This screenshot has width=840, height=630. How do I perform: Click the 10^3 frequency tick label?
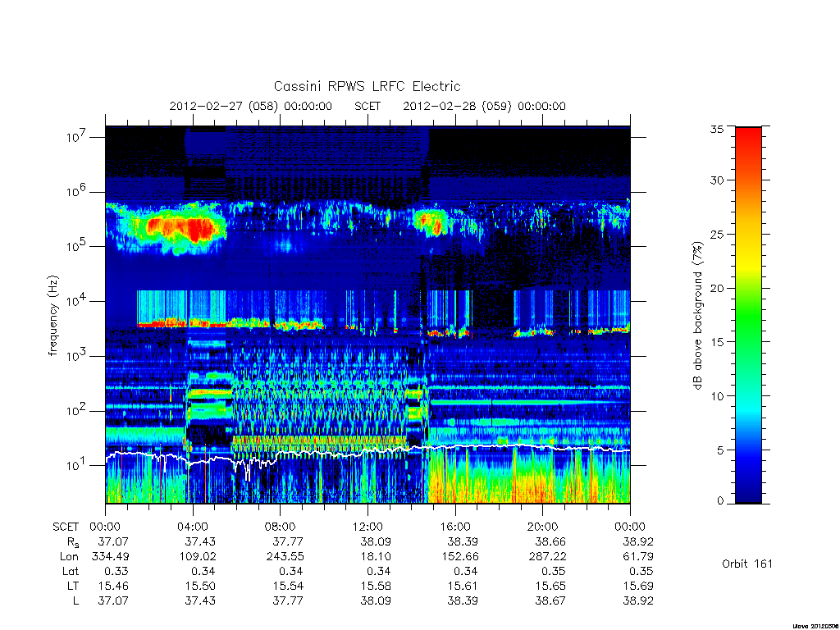click(77, 356)
